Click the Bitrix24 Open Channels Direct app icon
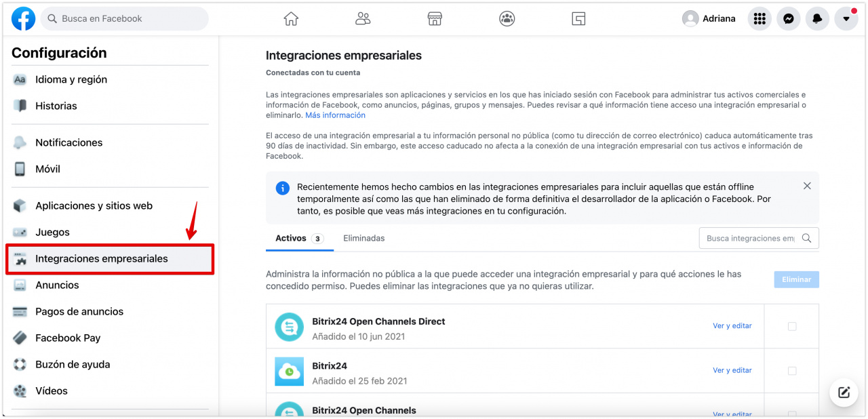The height and width of the screenshot is (419, 868). pyautogui.click(x=289, y=327)
